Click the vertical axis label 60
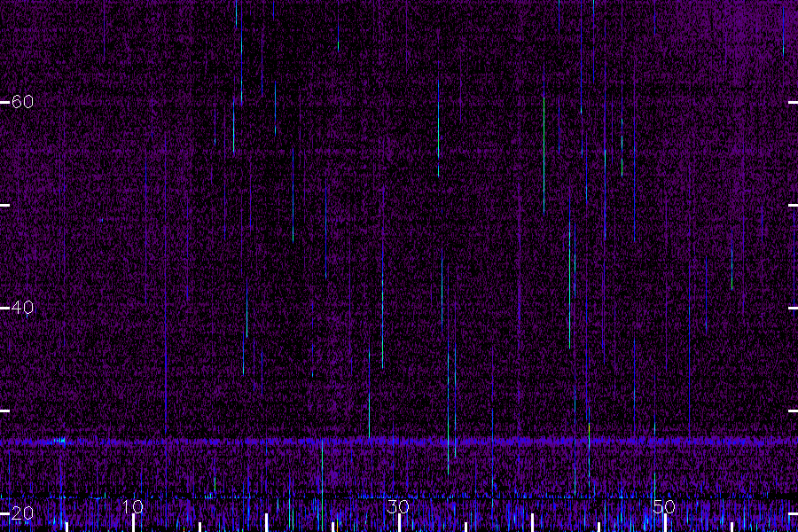Viewport: 798px width, 532px height. tap(22, 102)
